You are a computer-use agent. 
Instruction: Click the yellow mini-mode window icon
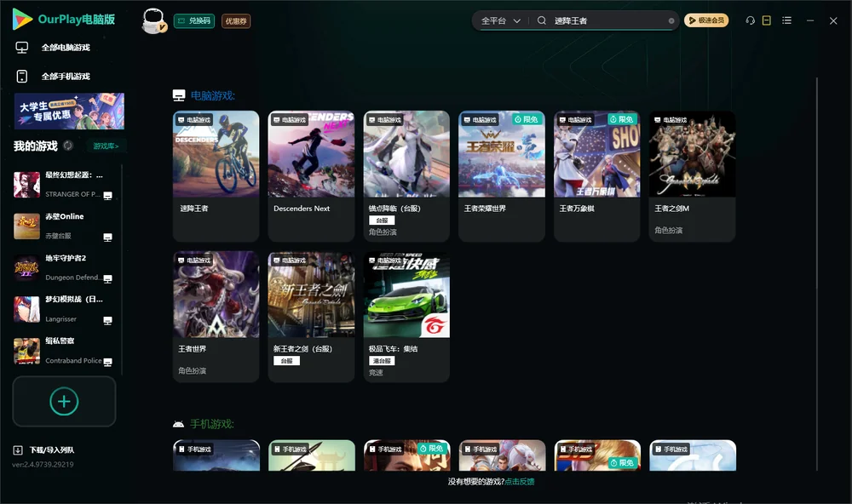(767, 20)
